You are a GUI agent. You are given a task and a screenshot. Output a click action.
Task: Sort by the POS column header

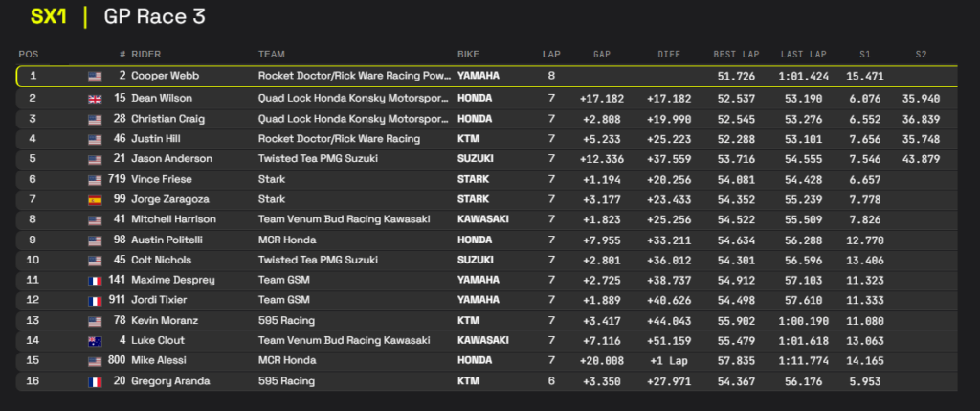29,55
